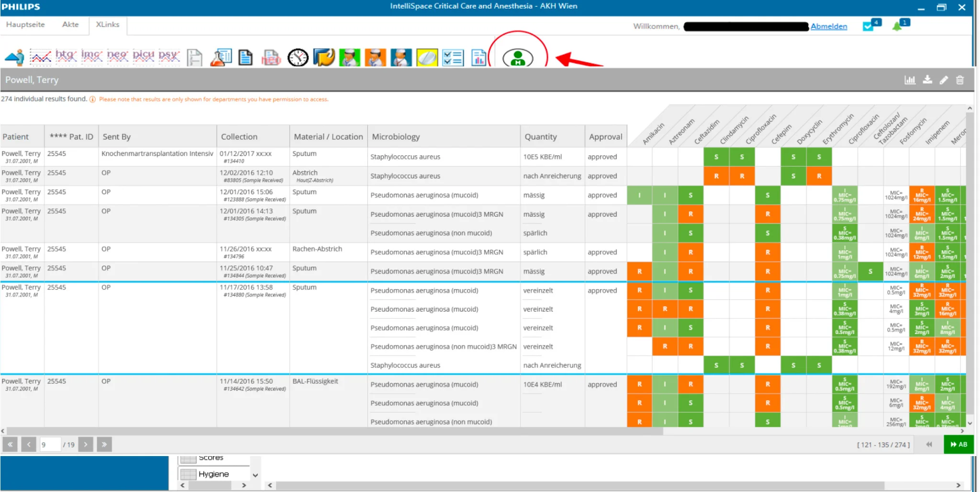Click the table's vertical scrollbar down arrow

tap(969, 423)
